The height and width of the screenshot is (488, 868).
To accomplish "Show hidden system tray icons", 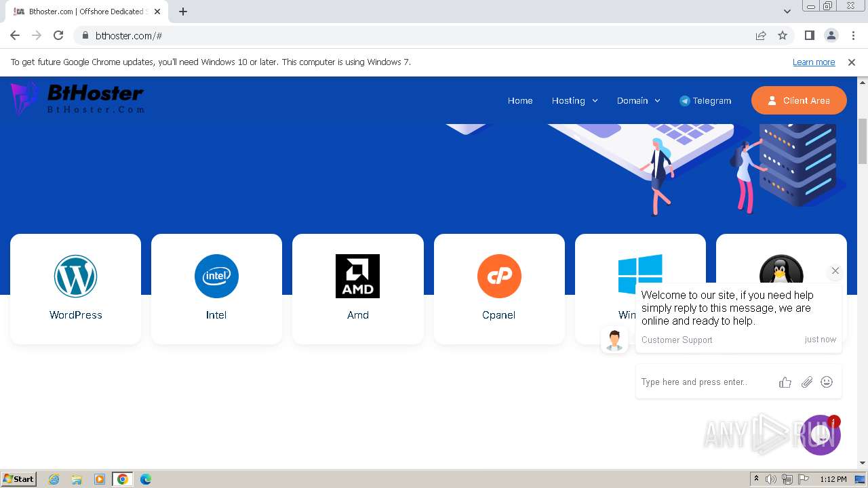I will (x=756, y=479).
